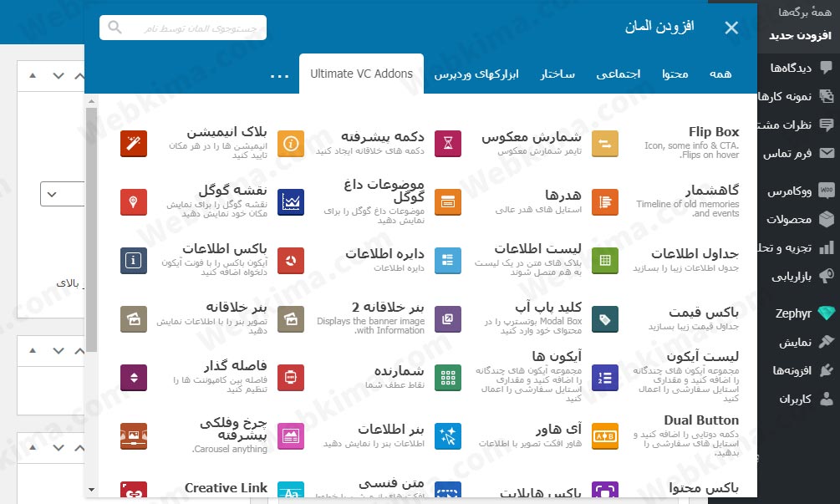The image size is (840, 504).
Task: Switch to ابزارکهای وردپرس tab
Action: pos(476,74)
